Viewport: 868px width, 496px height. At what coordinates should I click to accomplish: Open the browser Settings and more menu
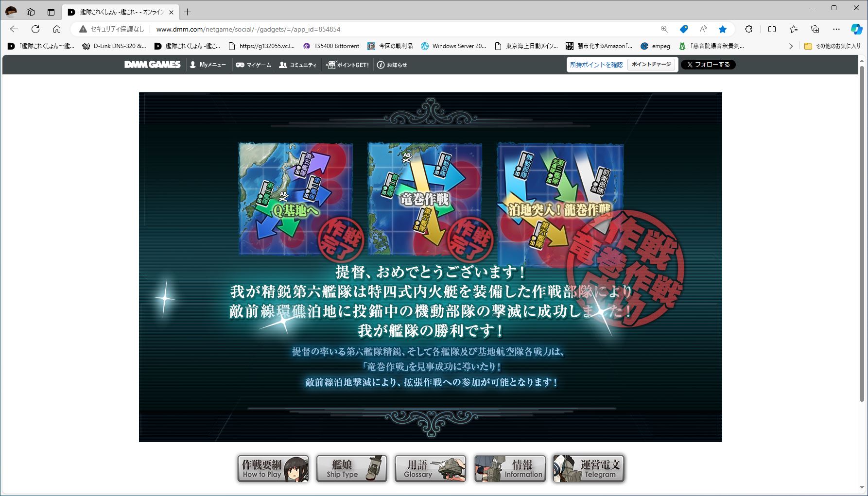pyautogui.click(x=836, y=29)
